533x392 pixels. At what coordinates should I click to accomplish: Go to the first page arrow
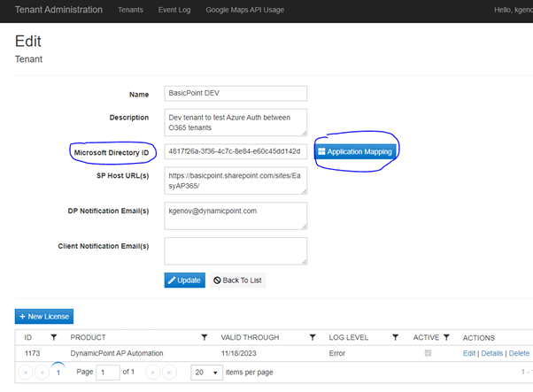(24, 373)
